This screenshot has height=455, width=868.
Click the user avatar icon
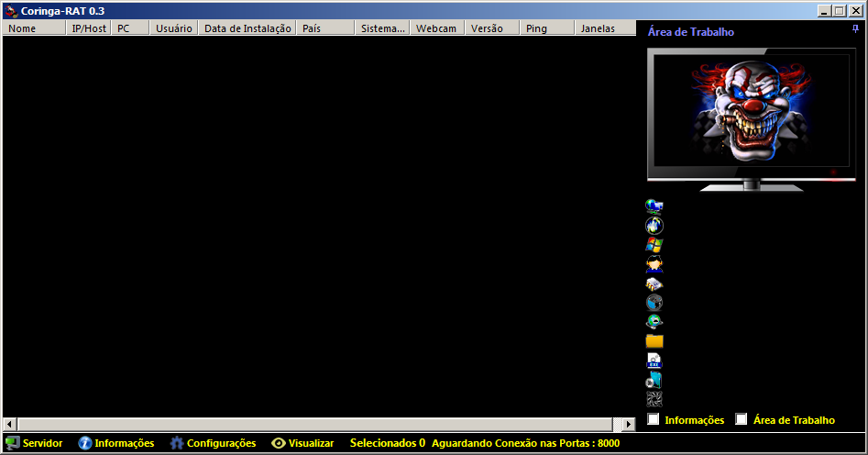654,264
